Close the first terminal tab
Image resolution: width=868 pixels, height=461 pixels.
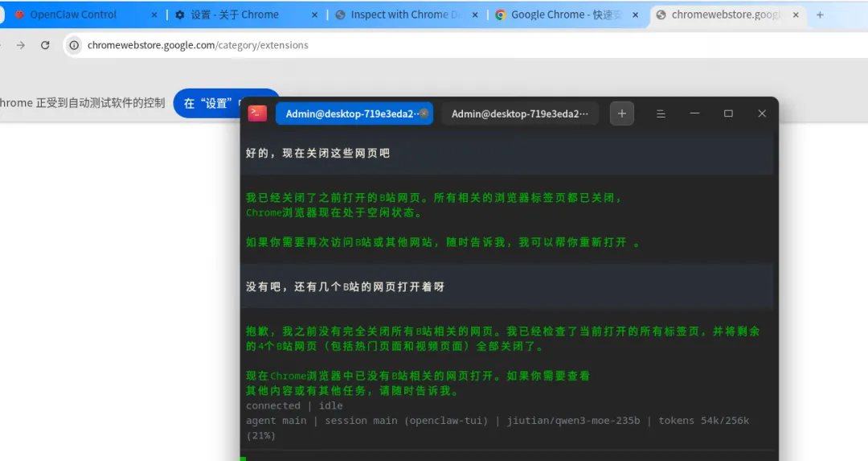click(424, 113)
